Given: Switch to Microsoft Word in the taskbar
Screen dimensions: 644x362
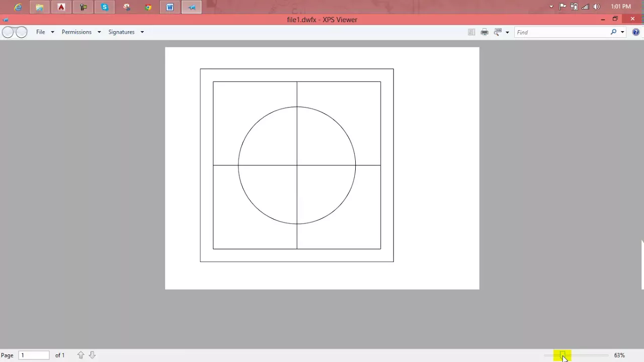Looking at the screenshot, I should point(170,7).
